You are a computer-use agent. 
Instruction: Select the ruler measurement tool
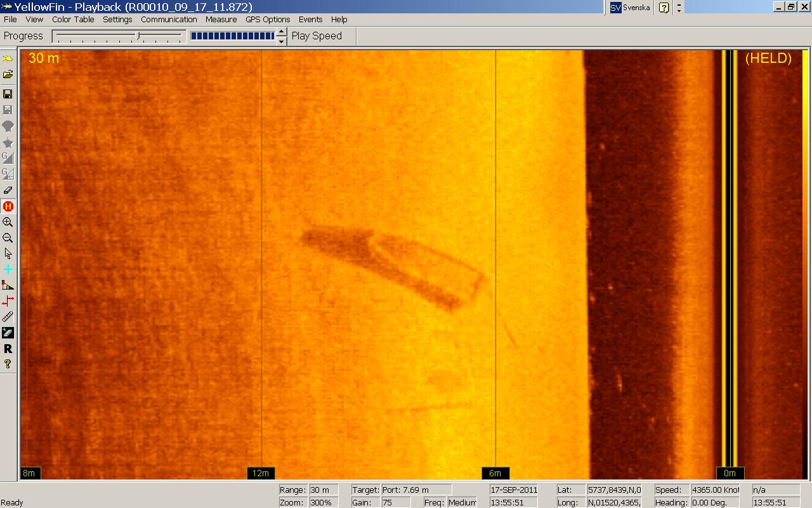[x=8, y=317]
